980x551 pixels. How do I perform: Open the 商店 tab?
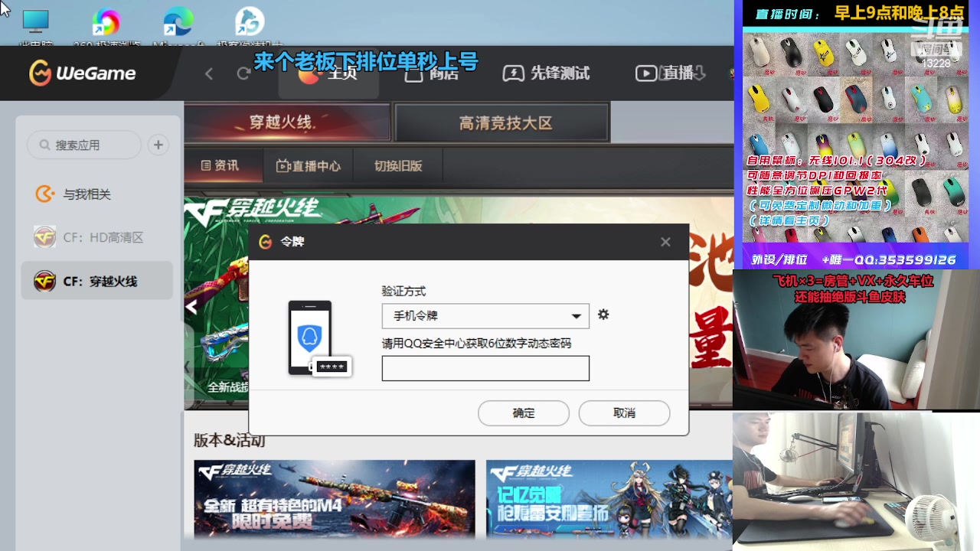pos(432,73)
